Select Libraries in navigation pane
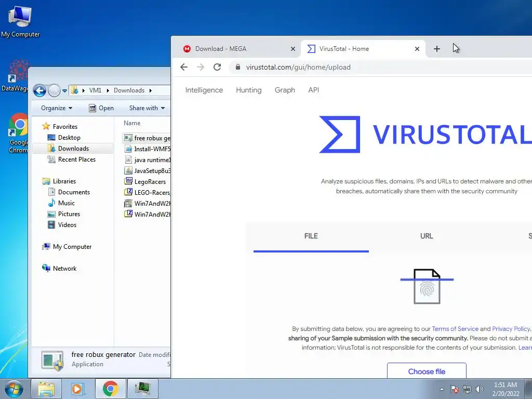The width and height of the screenshot is (532, 399). [x=59, y=181]
